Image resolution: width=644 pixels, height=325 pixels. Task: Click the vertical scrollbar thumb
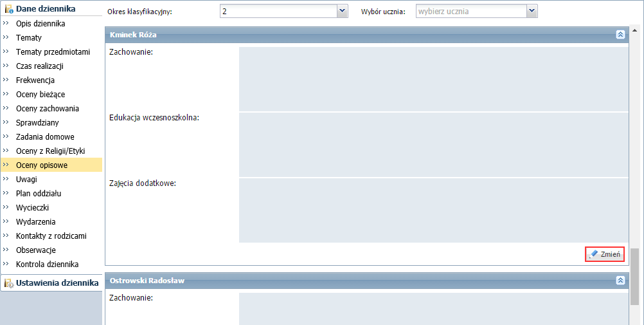click(x=635, y=277)
